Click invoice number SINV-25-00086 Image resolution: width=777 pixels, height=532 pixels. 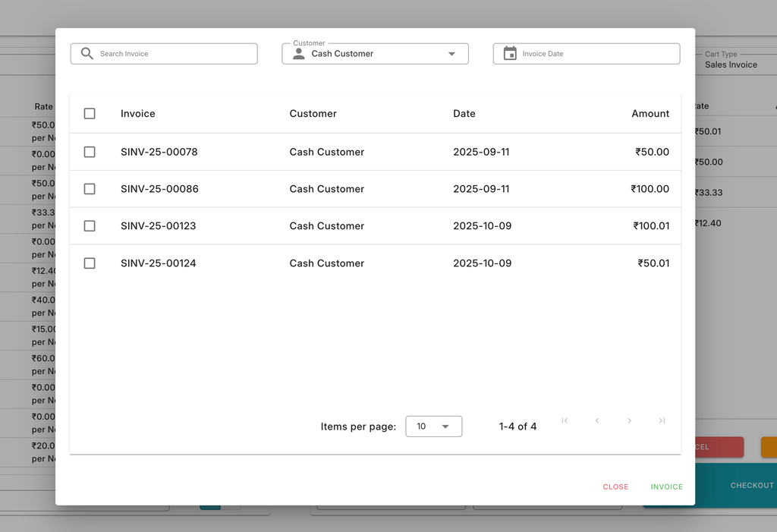[x=159, y=189]
